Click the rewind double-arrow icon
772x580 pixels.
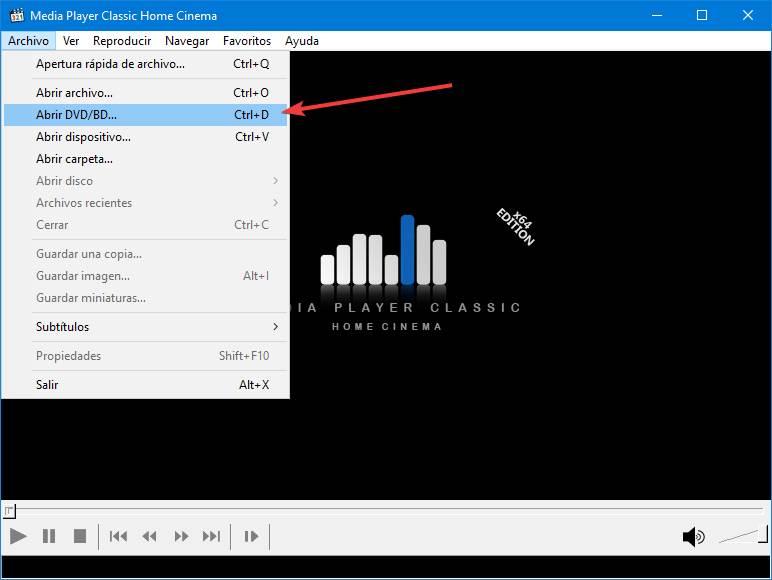149,536
